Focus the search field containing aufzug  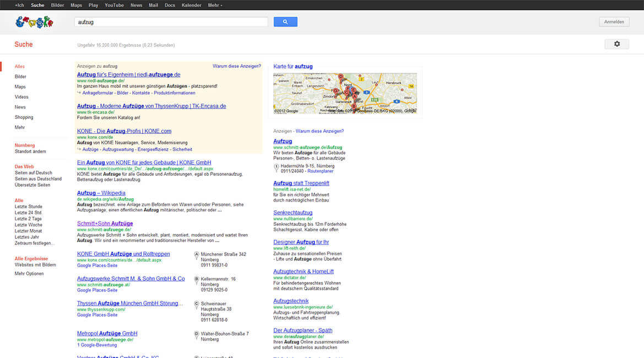click(x=171, y=22)
